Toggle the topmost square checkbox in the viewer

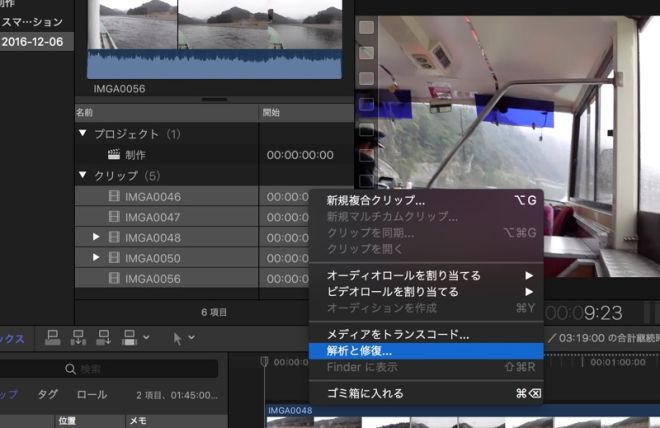coord(367,28)
